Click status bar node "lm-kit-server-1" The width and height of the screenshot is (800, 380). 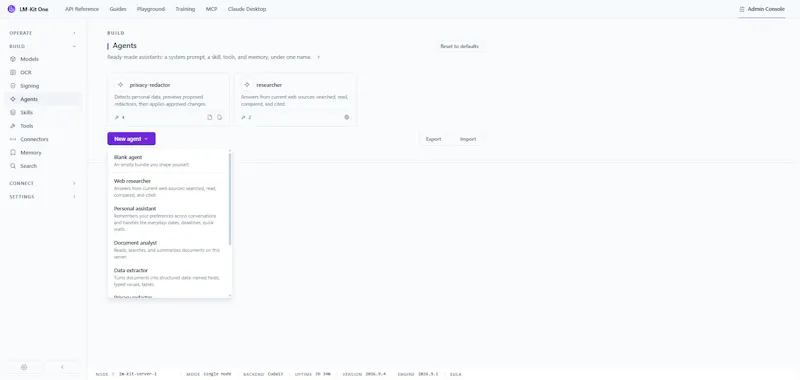[x=138, y=374]
